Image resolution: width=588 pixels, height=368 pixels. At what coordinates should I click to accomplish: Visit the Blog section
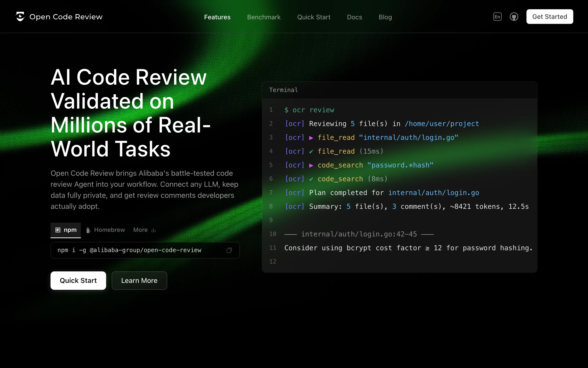(x=385, y=17)
